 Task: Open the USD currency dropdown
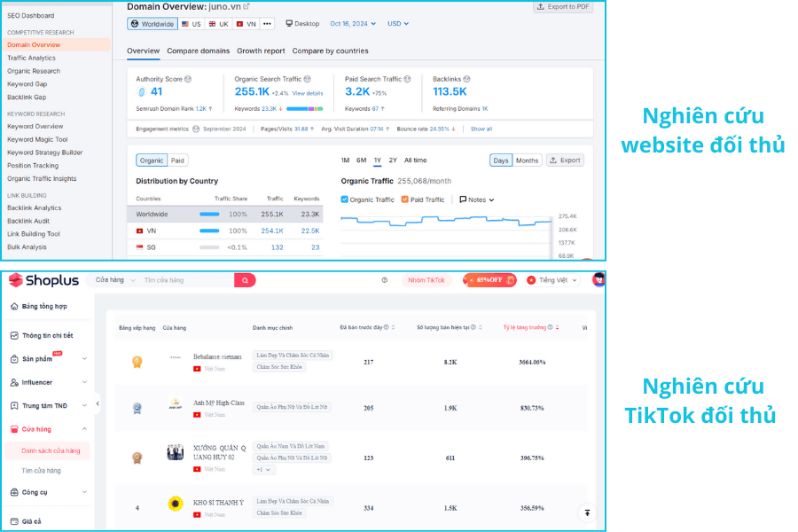(397, 24)
